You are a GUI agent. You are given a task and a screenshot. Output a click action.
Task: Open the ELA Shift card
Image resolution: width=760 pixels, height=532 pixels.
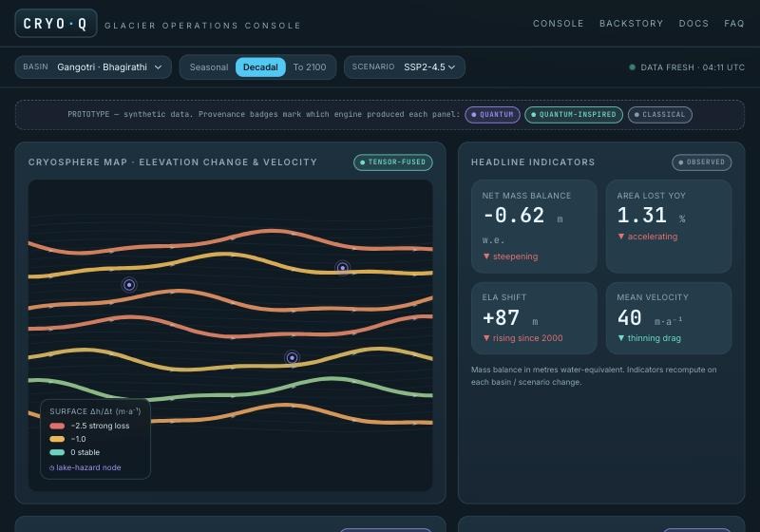tap(534, 318)
